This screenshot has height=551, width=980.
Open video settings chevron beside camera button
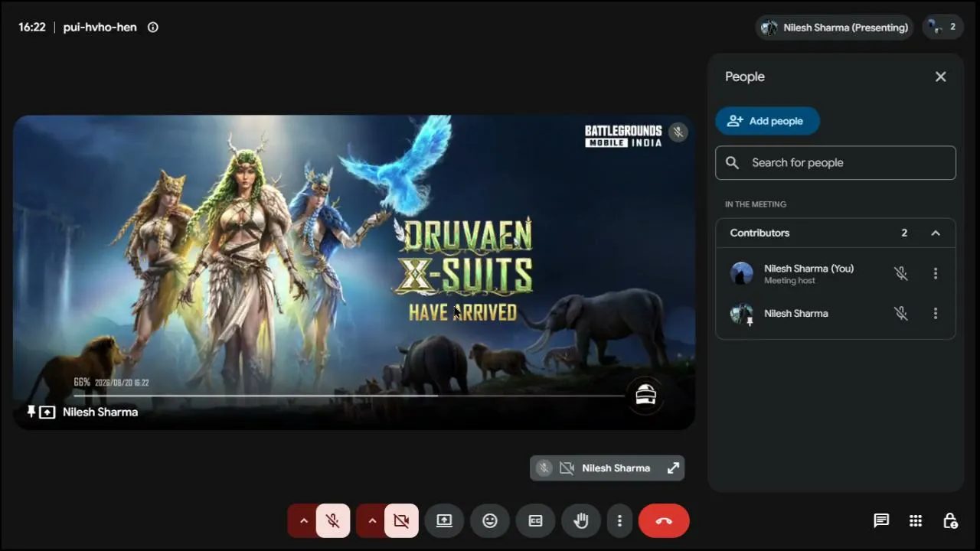pyautogui.click(x=372, y=521)
